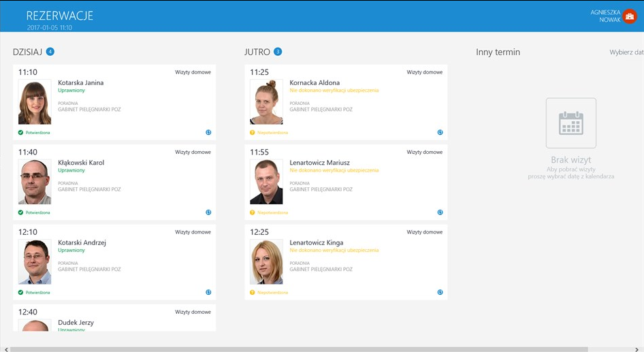The height and width of the screenshot is (352, 644).
Task: Click the blue round icon on Lenartowicz Mariusz's card
Action: pos(440,212)
